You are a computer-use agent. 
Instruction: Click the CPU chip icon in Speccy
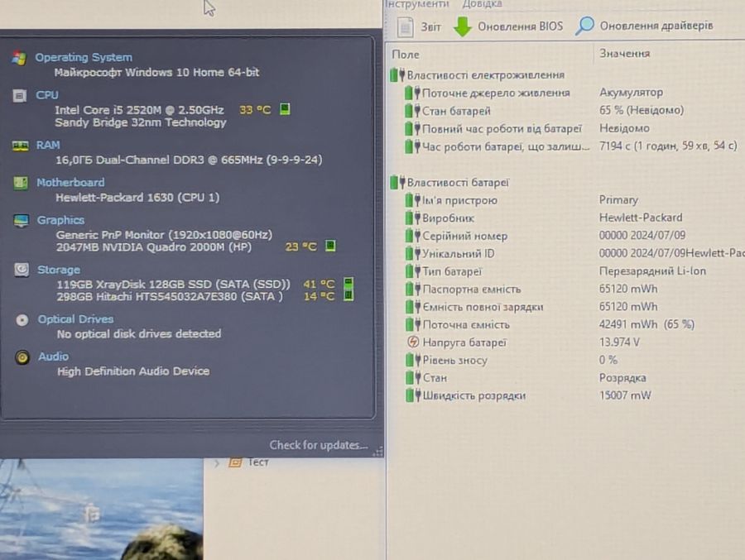20,96
